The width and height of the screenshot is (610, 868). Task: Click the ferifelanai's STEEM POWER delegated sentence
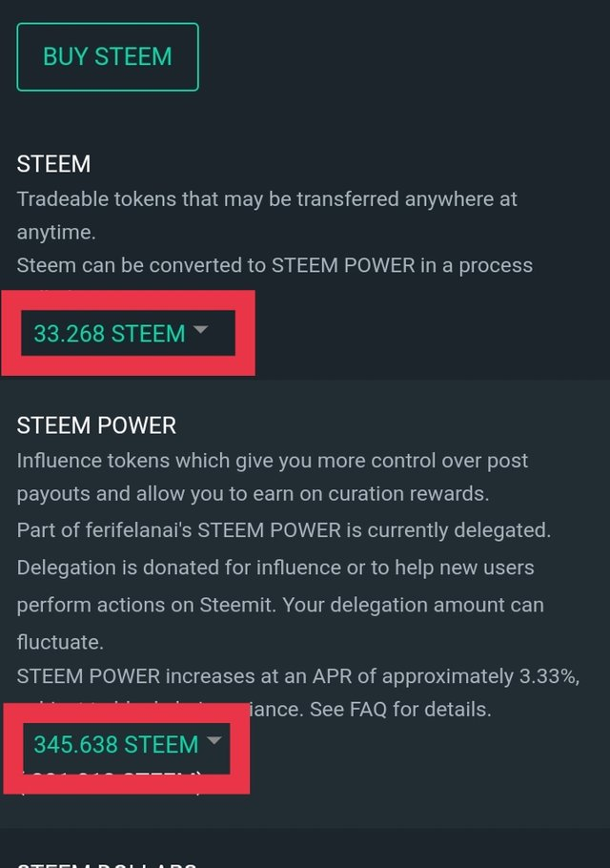(284, 530)
